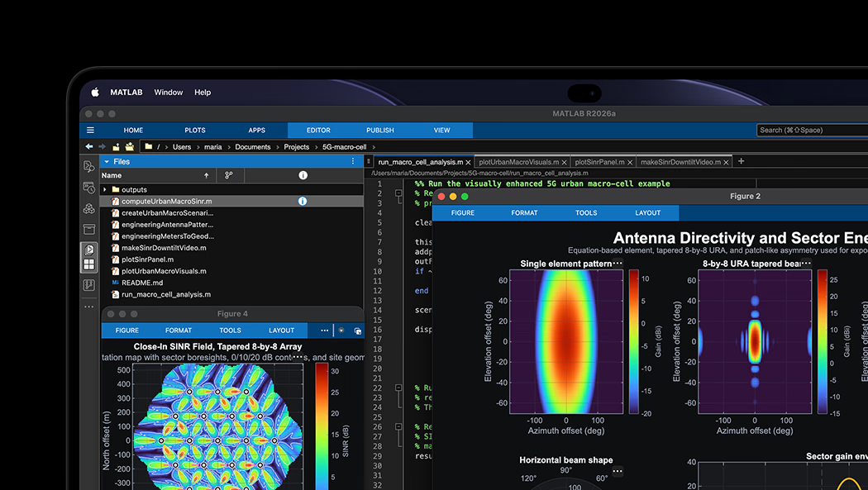Open the Command History sidebar icon
The image size is (868, 490).
coord(89,188)
